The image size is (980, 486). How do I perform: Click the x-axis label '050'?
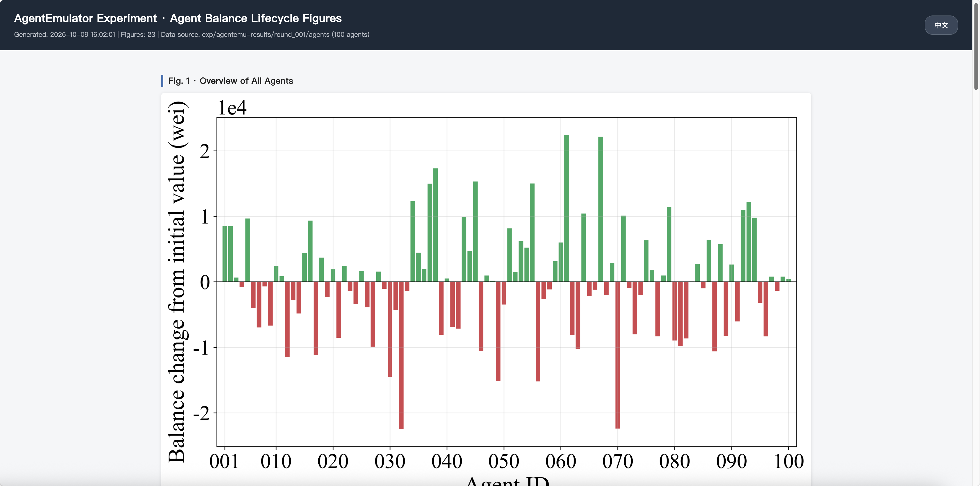(504, 461)
